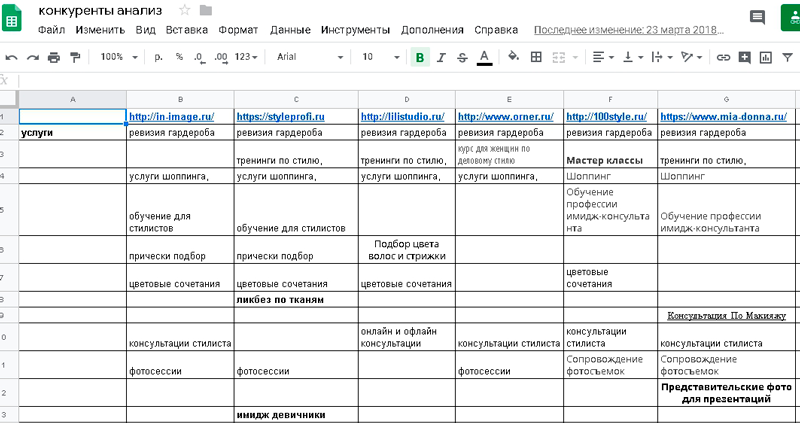800x423 pixels.
Task: Open the Инструменты menu
Action: [356, 30]
